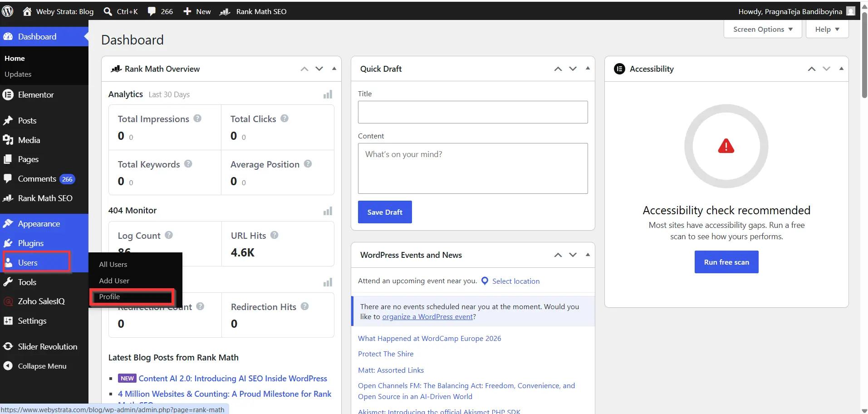Screen dimensions: 868x414
Task: Click the user avatar next to Howdy greeting
Action: (851, 11)
